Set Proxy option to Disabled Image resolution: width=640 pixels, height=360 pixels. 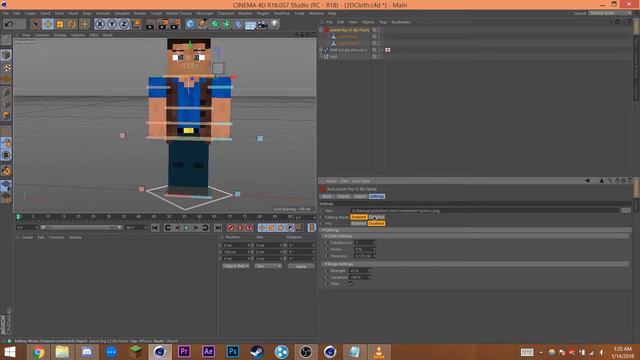[376, 223]
